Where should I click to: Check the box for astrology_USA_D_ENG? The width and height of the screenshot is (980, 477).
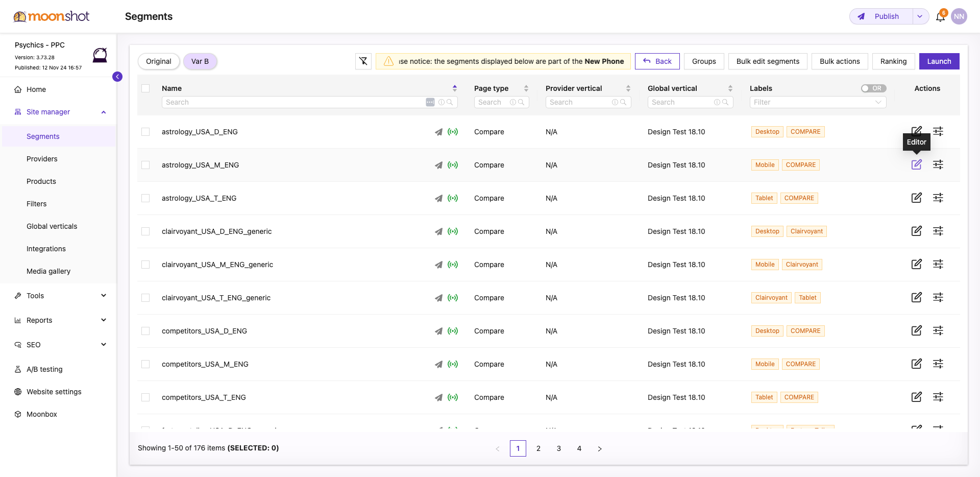pyautogui.click(x=145, y=132)
